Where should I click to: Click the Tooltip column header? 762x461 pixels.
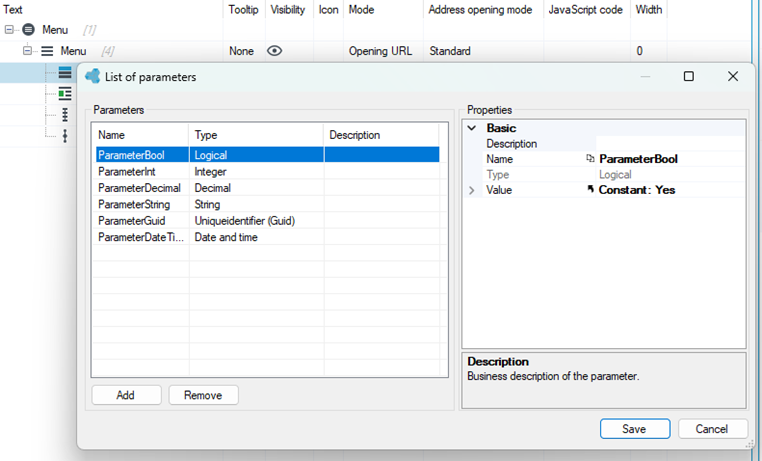point(244,10)
